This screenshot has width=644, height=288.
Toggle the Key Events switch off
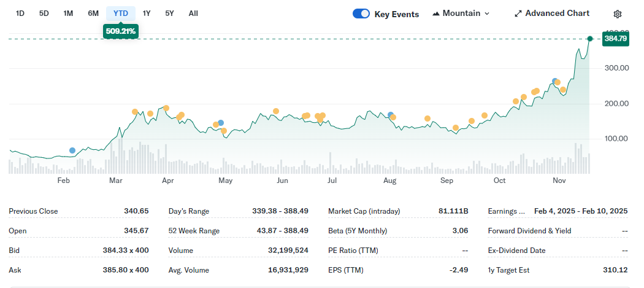click(x=361, y=14)
